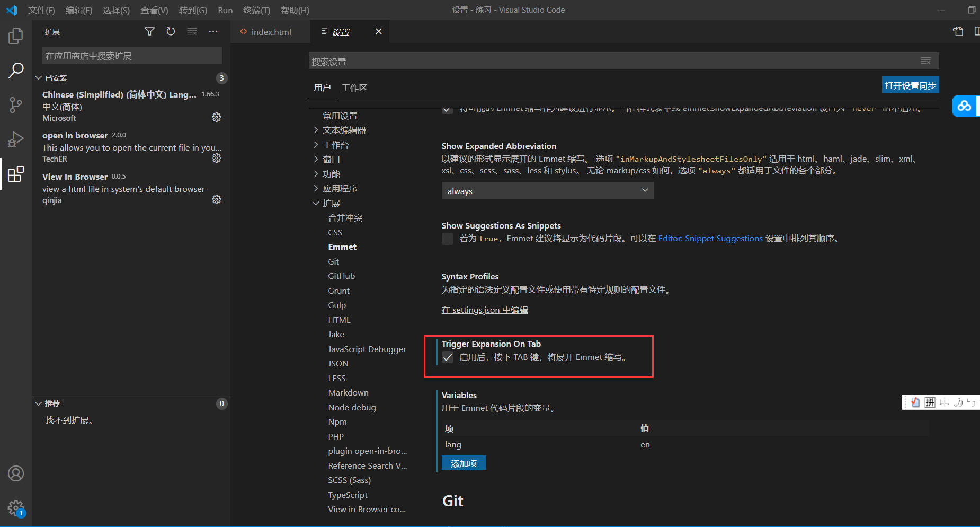Select Emmet in settings tree

coord(342,247)
